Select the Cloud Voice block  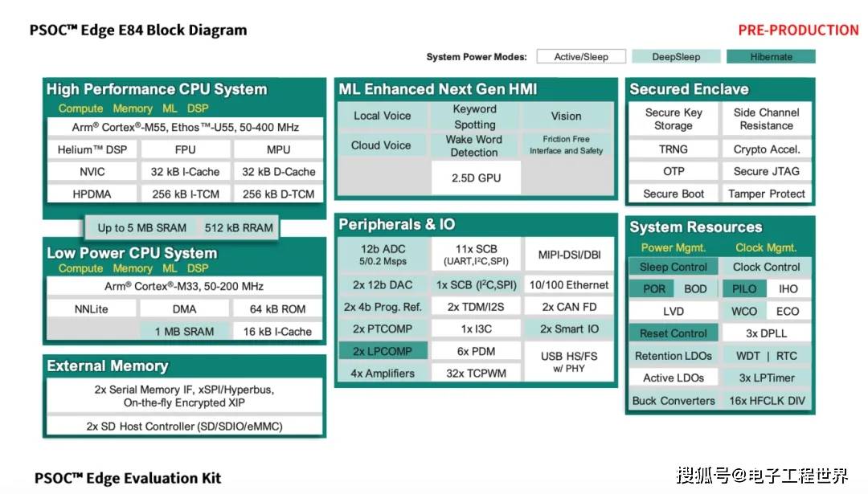click(382, 145)
